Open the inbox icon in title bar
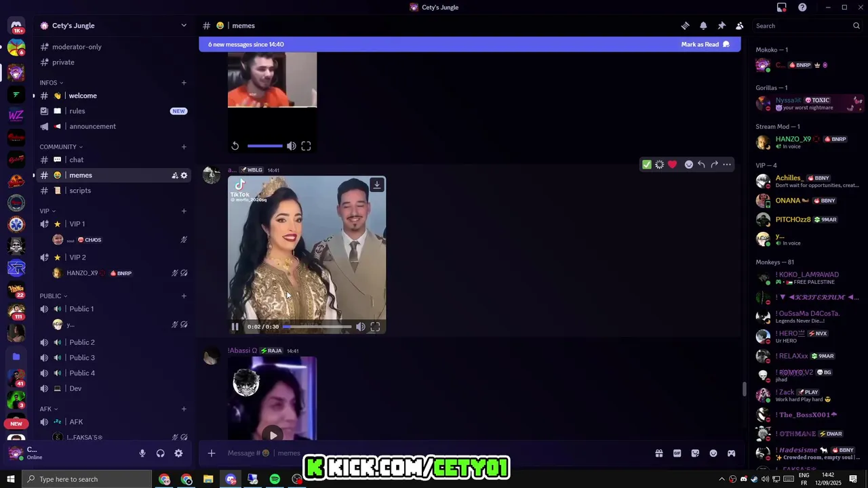 click(782, 7)
